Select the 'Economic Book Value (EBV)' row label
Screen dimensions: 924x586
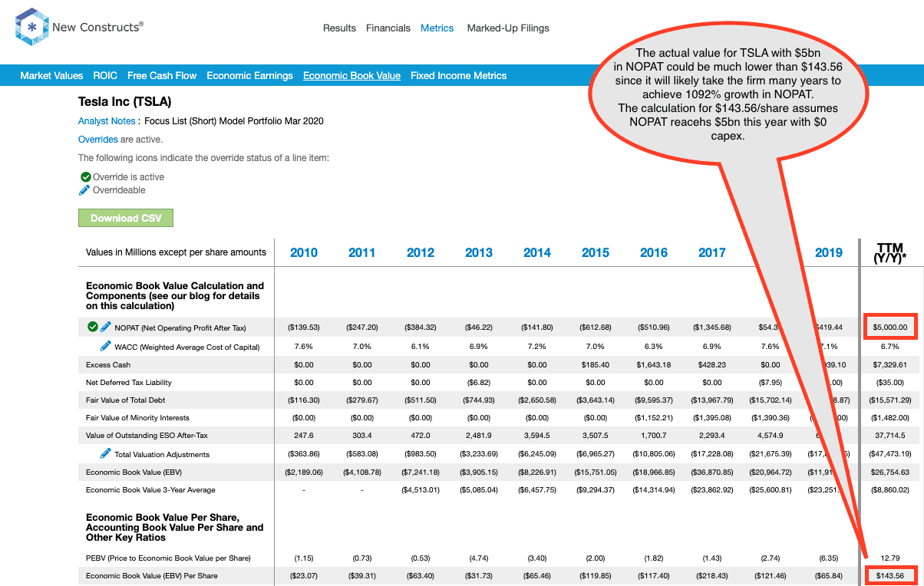coord(134,472)
